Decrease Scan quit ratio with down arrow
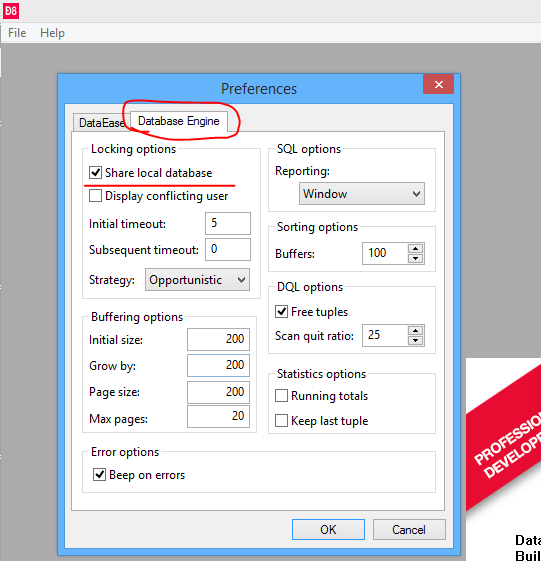 (x=415, y=340)
